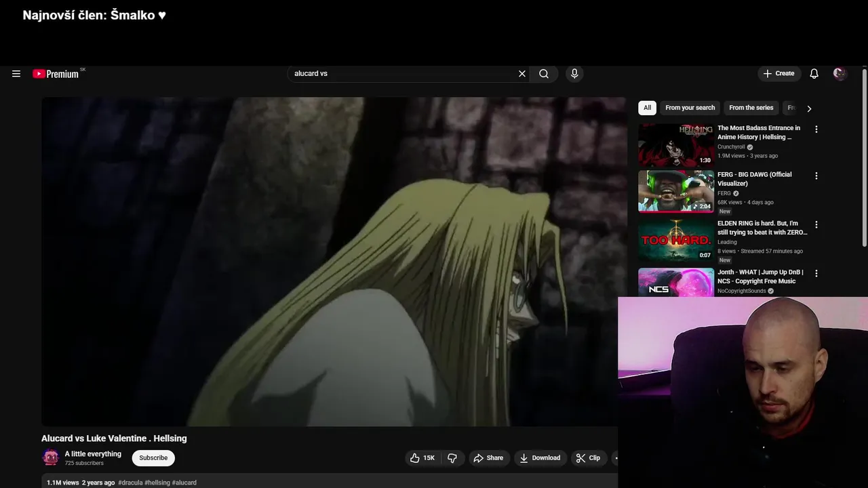Visit NoCopyrightSounds channel name
The width and height of the screenshot is (868, 488).
pyautogui.click(x=741, y=291)
